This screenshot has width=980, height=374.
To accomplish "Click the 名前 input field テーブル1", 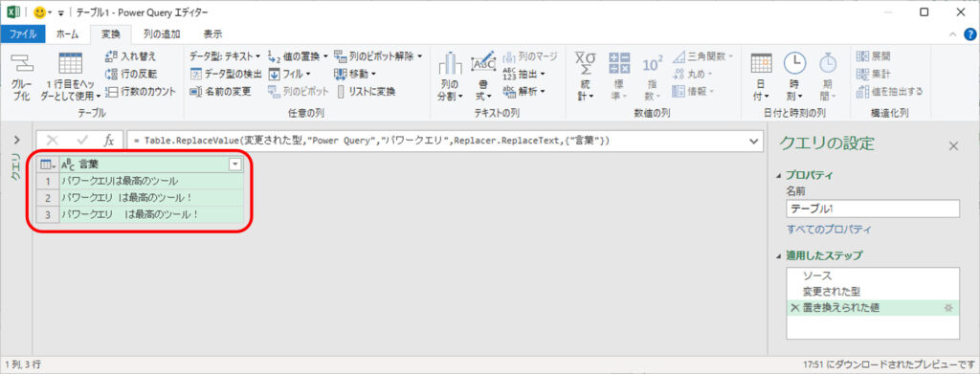I will (x=873, y=209).
